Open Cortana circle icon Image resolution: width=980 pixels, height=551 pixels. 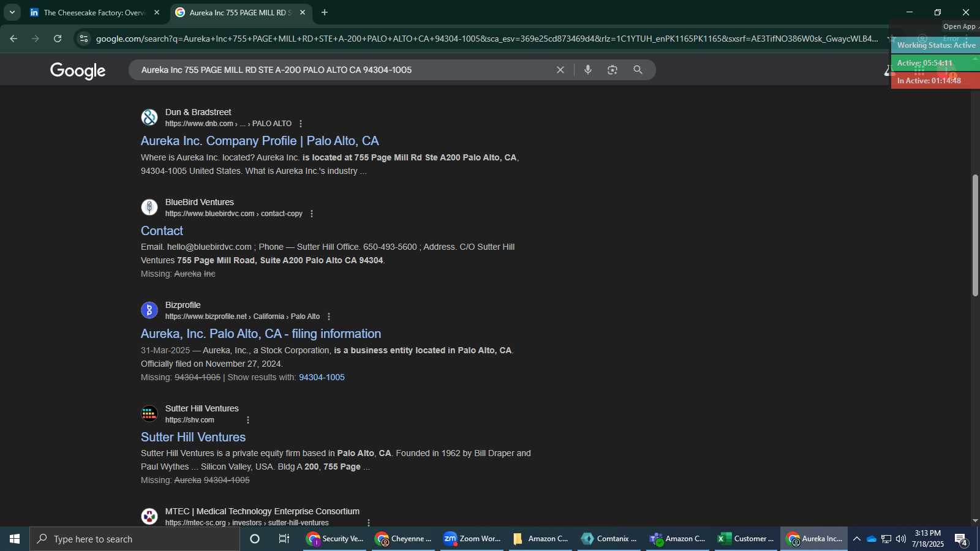pyautogui.click(x=255, y=539)
